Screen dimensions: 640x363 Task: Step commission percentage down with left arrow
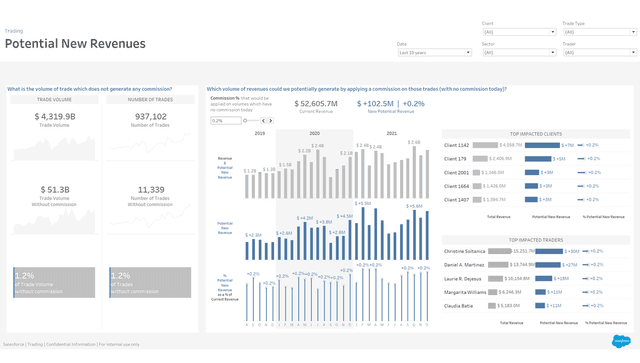(x=263, y=120)
